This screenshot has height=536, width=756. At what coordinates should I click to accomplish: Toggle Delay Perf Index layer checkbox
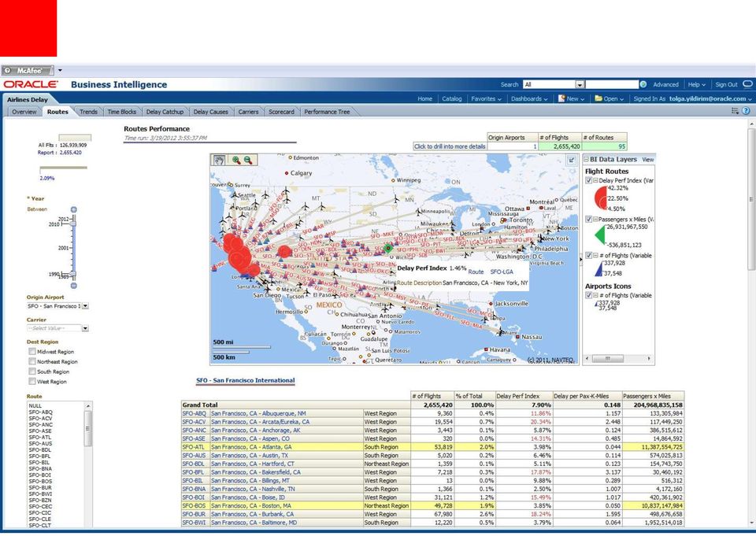click(x=589, y=180)
